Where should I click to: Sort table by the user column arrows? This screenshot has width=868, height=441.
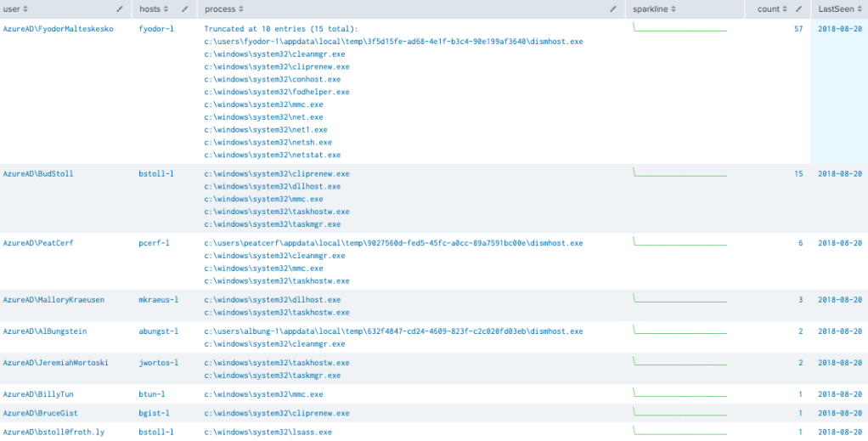25,8
